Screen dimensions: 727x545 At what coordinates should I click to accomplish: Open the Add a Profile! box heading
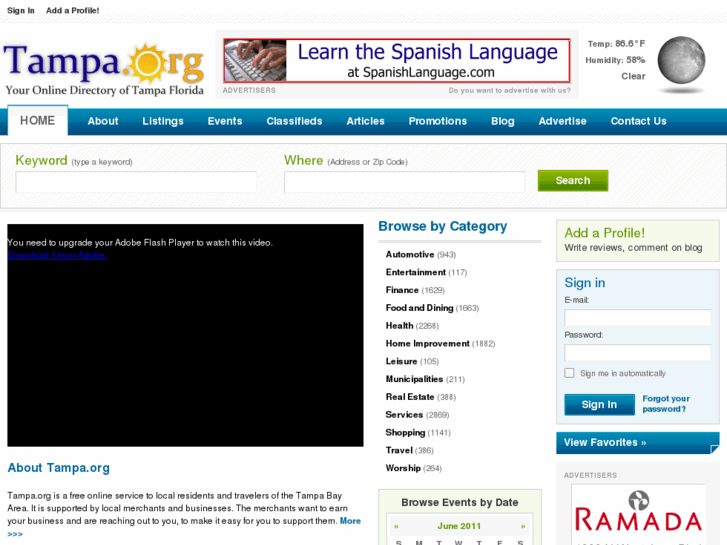point(605,233)
